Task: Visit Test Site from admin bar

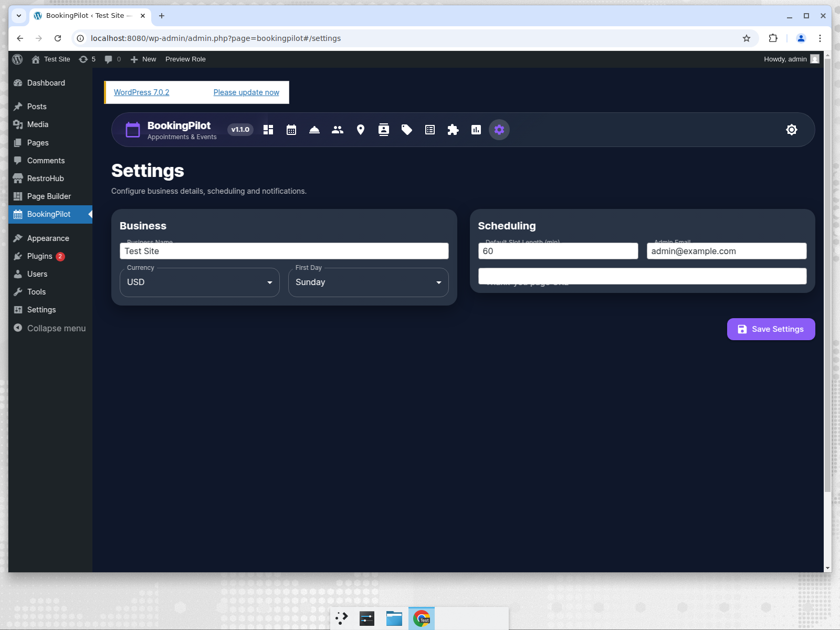Action: 51,59
